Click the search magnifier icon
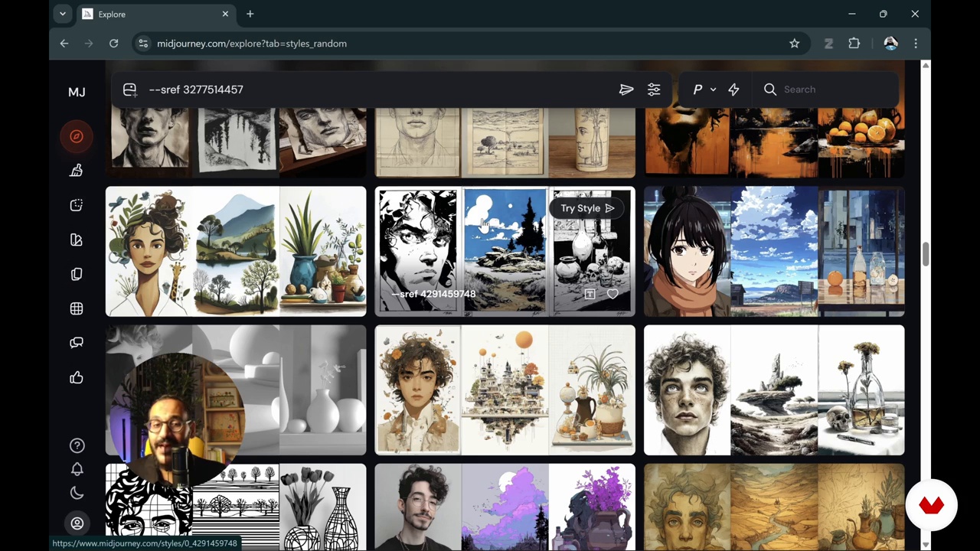This screenshot has height=551, width=980. pyautogui.click(x=770, y=90)
